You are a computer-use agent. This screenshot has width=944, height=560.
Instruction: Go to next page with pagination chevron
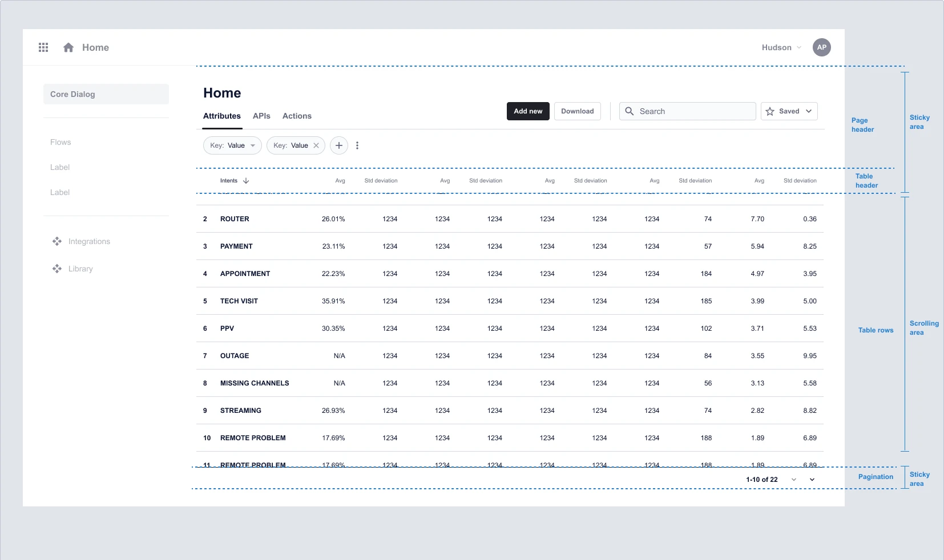pos(812,480)
